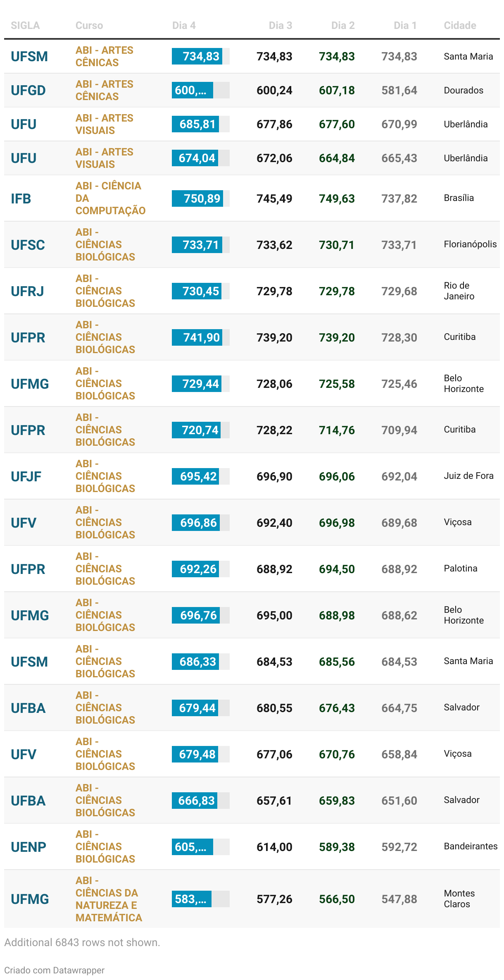Click the 614,00 Dia 3 value

click(274, 847)
